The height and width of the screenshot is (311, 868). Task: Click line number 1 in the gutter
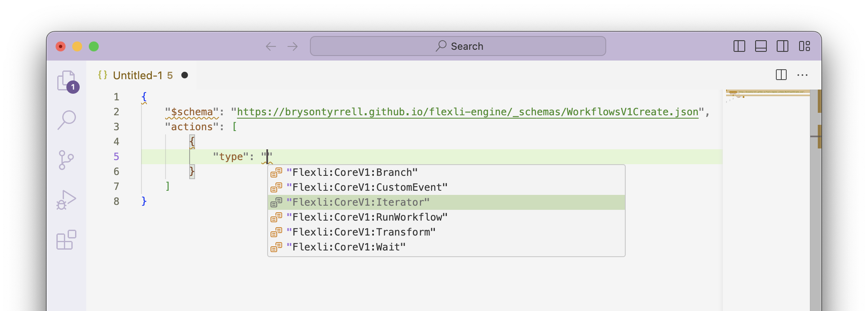[116, 97]
